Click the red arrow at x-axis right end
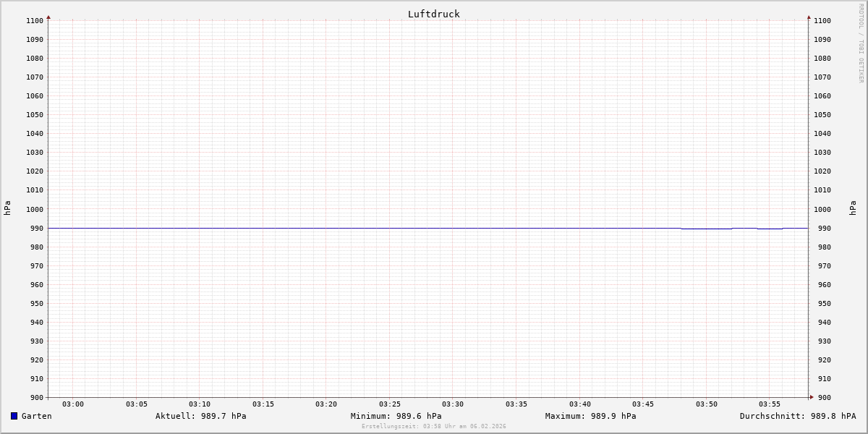 (811, 397)
